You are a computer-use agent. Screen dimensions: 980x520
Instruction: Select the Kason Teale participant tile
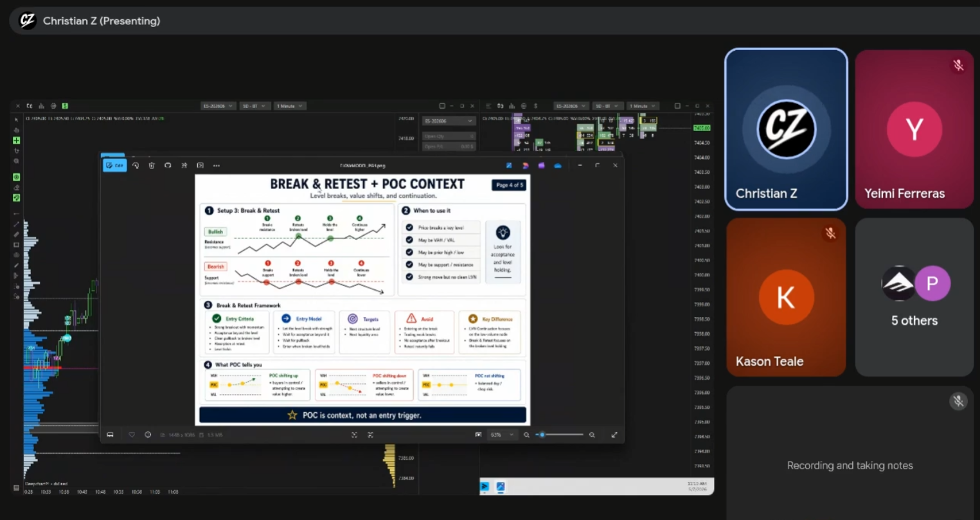(786, 297)
